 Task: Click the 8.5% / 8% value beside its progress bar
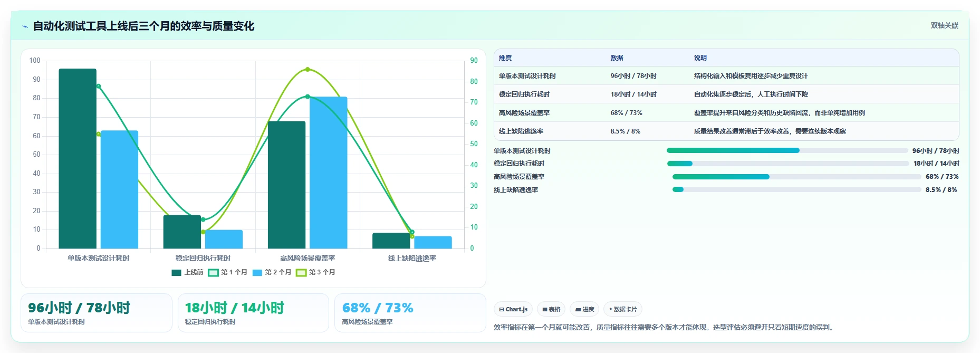(x=941, y=190)
